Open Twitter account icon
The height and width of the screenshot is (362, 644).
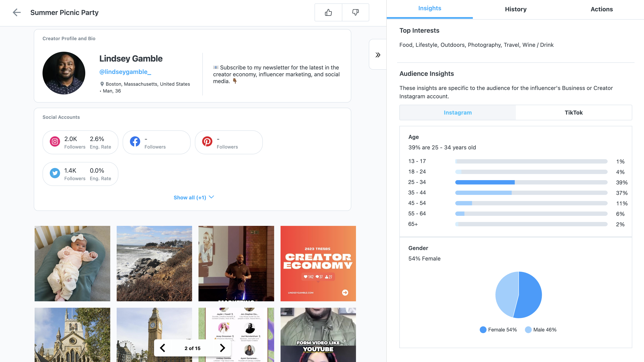point(55,173)
